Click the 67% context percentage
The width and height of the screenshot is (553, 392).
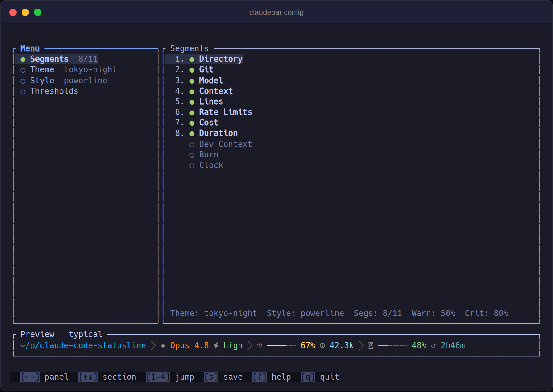point(308,345)
